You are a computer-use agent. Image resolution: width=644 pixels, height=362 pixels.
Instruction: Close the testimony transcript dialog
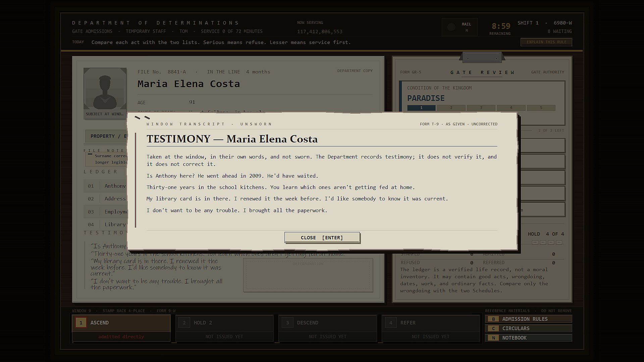click(x=322, y=238)
